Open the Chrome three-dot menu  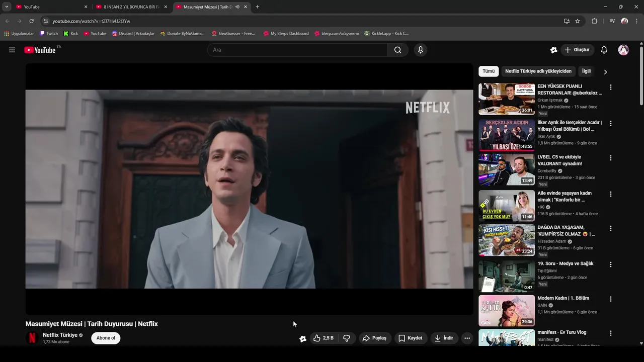[637, 21]
